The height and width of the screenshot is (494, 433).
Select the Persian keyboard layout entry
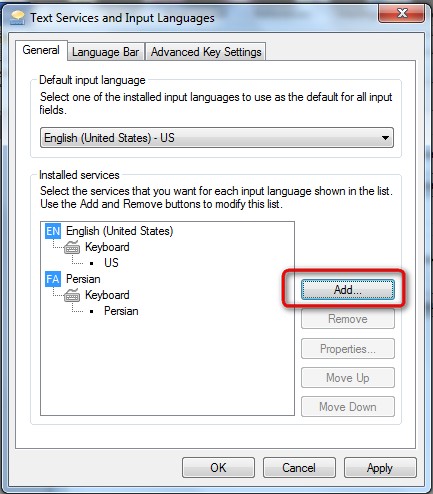(121, 311)
